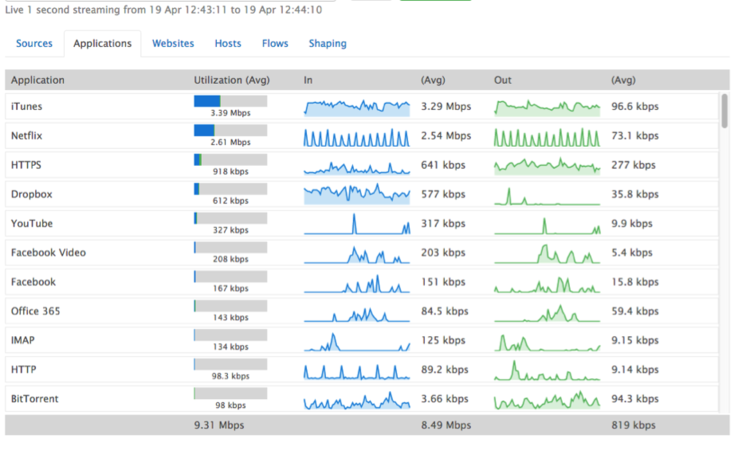Click the Netflix inbound traffic sparkline
This screenshot has height=466, width=750.
357,137
